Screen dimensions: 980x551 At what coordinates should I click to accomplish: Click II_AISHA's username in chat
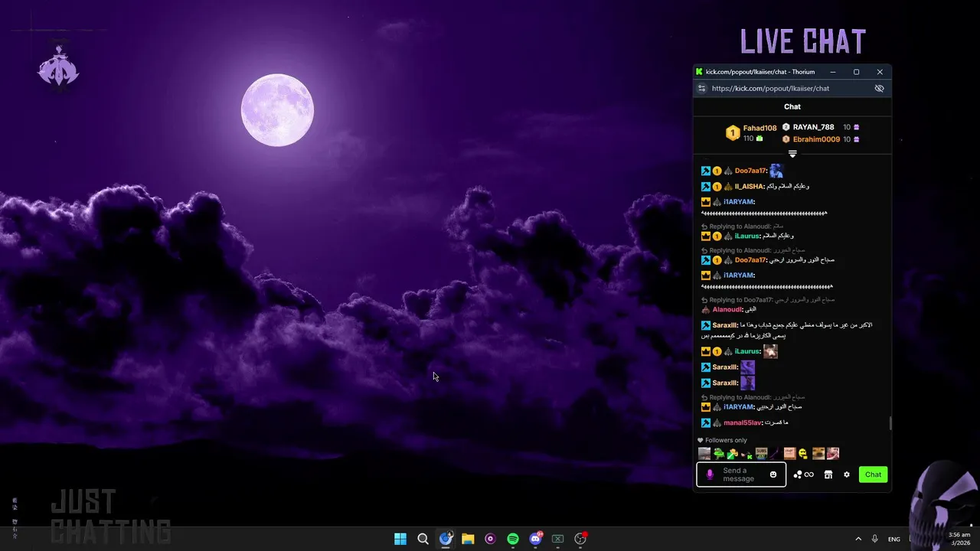750,187
